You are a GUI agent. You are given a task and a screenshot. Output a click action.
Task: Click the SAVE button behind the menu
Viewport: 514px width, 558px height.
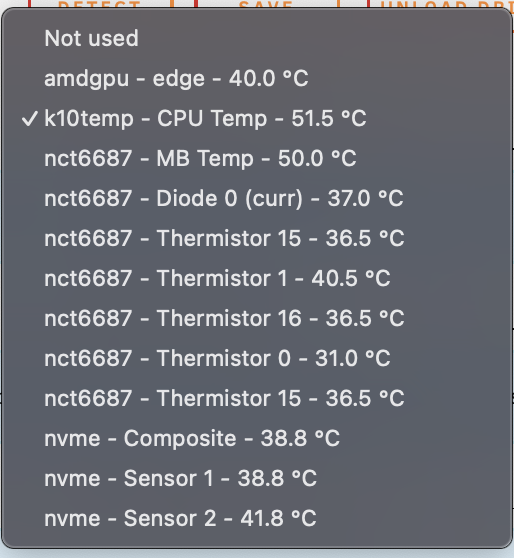click(x=267, y=4)
